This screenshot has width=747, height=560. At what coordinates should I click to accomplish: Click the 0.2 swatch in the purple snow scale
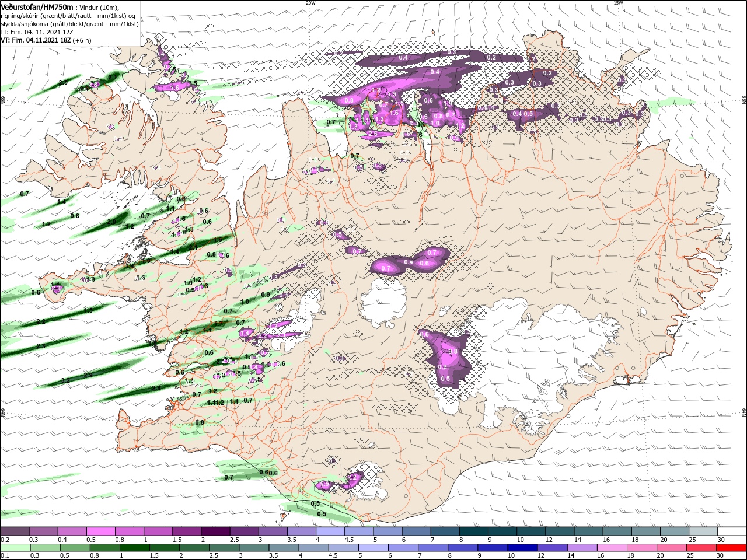[x=15, y=531]
